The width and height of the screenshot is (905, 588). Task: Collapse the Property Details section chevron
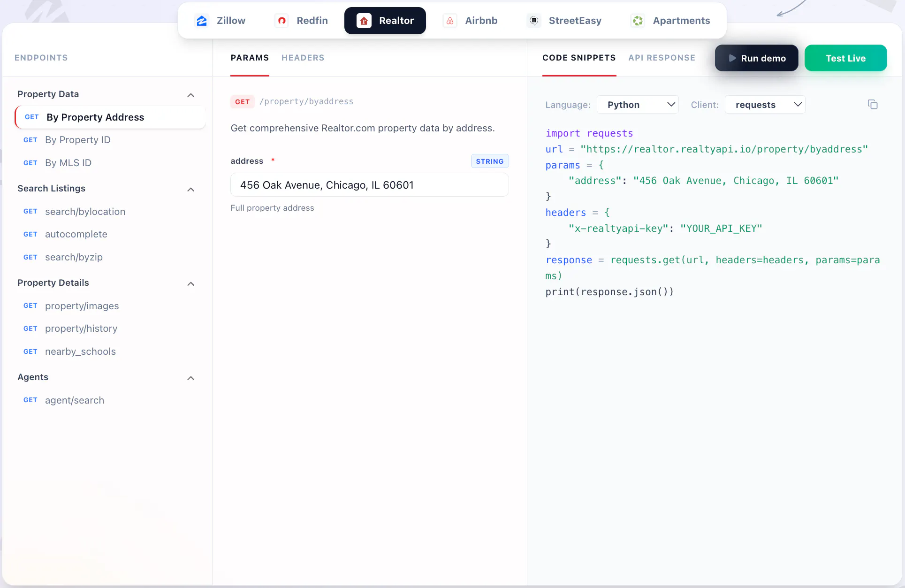coord(191,284)
